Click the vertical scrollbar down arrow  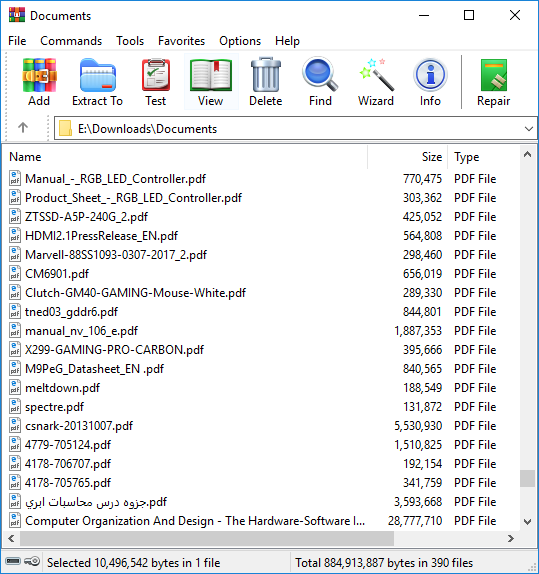pos(527,522)
